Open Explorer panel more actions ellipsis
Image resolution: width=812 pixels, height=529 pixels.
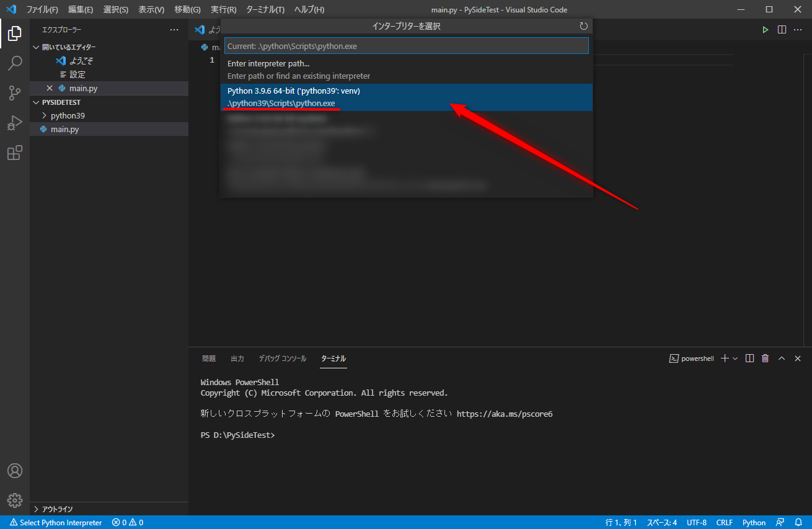[x=174, y=30]
